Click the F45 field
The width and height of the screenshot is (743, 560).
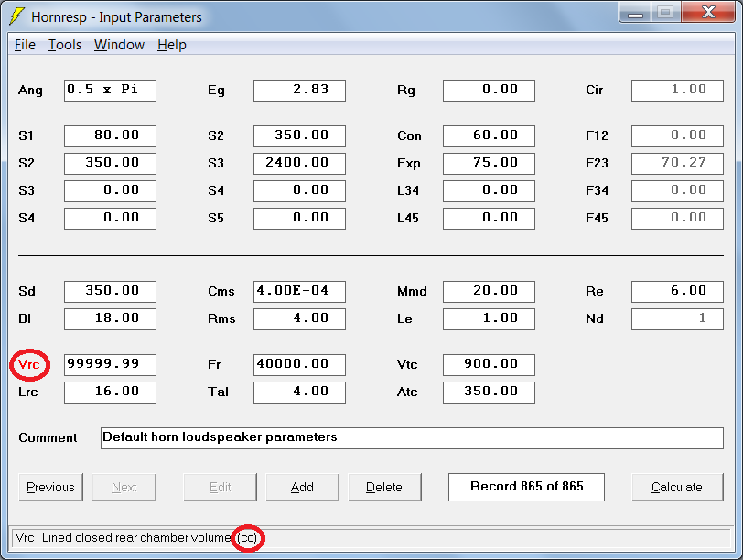[678, 219]
